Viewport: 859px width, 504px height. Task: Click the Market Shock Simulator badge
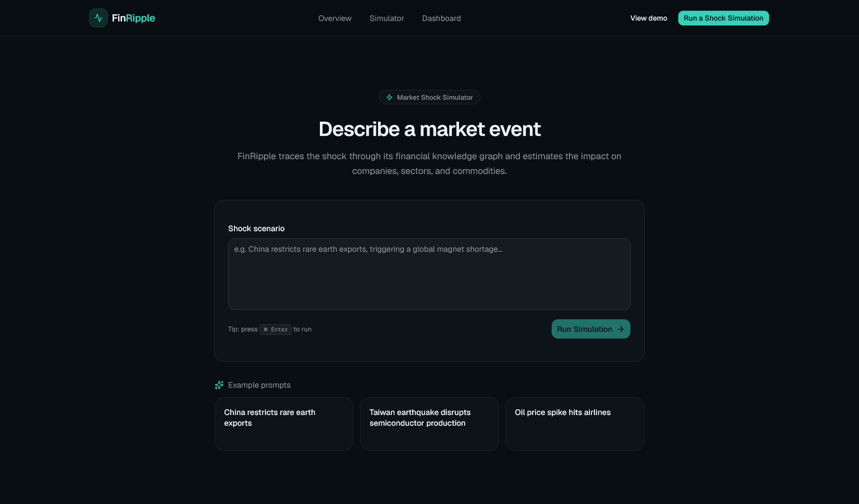click(429, 97)
